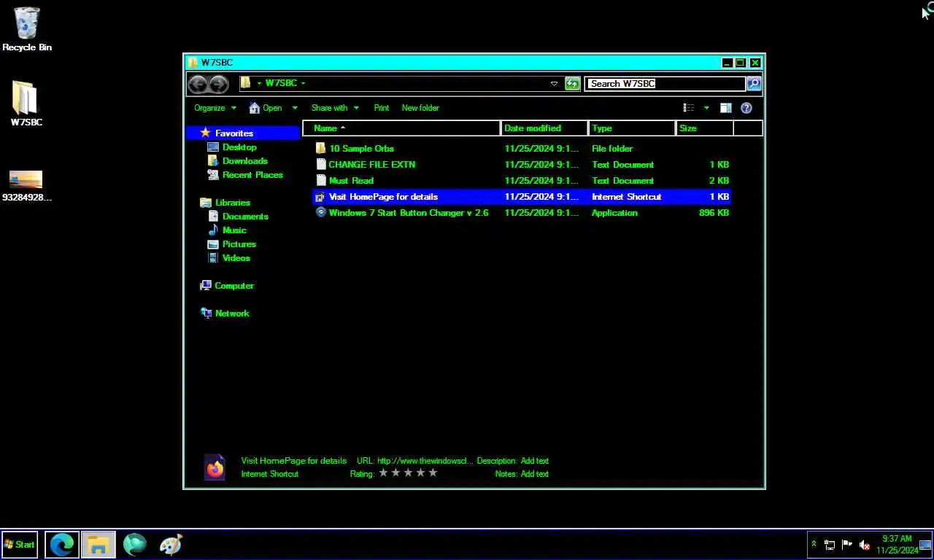
Task: Launch Paint from the taskbar
Action: coord(171,545)
